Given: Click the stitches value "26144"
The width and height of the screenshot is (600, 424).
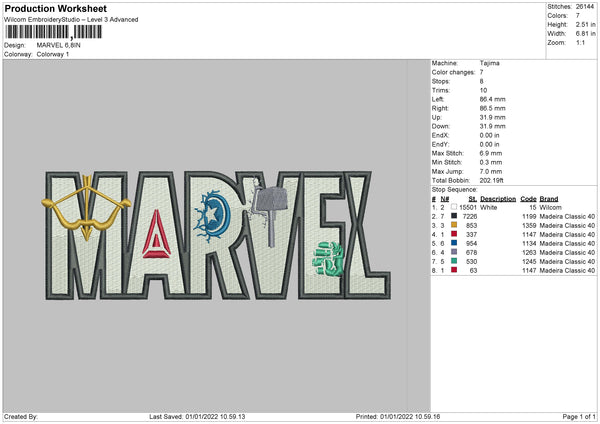Looking at the screenshot, I should [585, 7].
